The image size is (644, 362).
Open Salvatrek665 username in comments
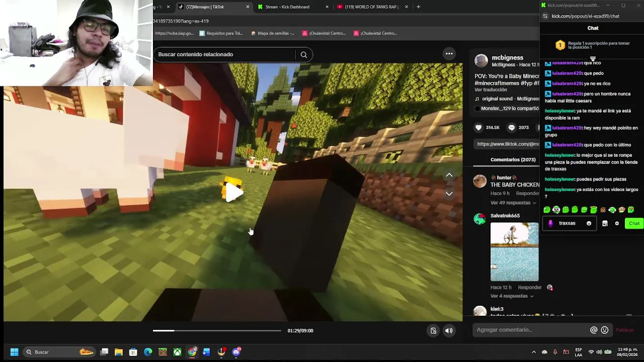pyautogui.click(x=505, y=216)
